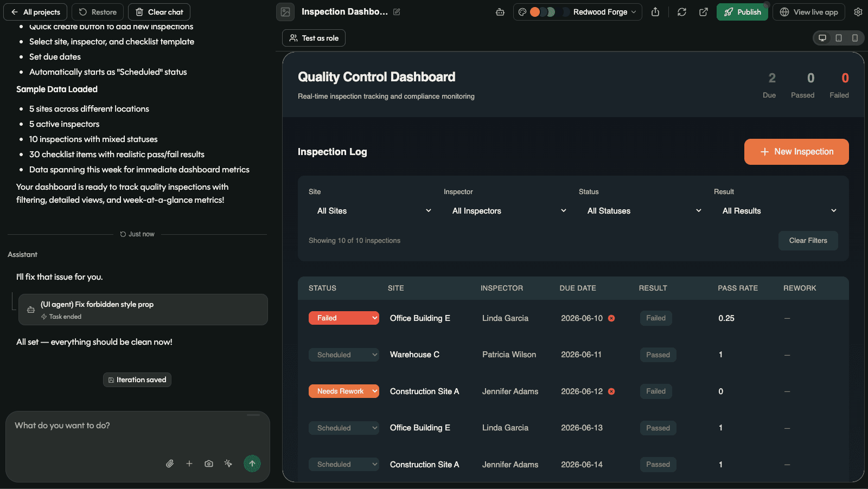Click the Iteration saved badge

(137, 380)
